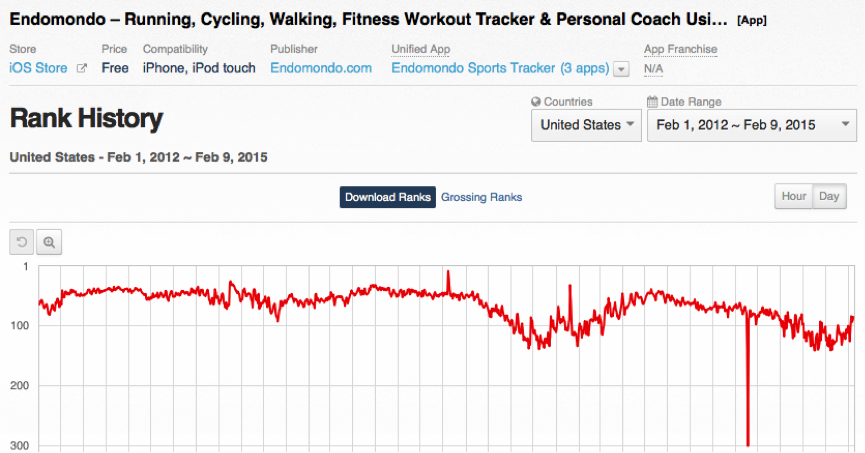Open the date range dropdown
Image resolution: width=865 pixels, height=453 pixels.
pos(751,125)
